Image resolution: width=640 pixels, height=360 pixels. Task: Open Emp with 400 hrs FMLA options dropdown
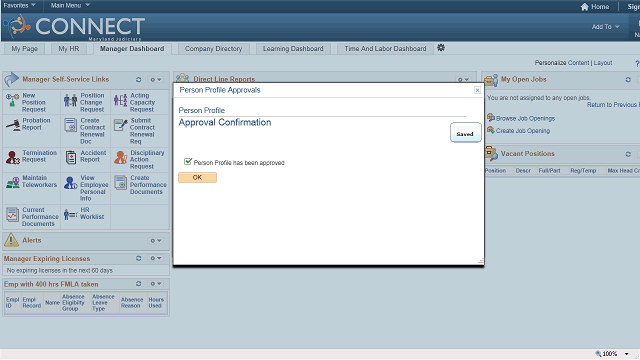tap(156, 284)
